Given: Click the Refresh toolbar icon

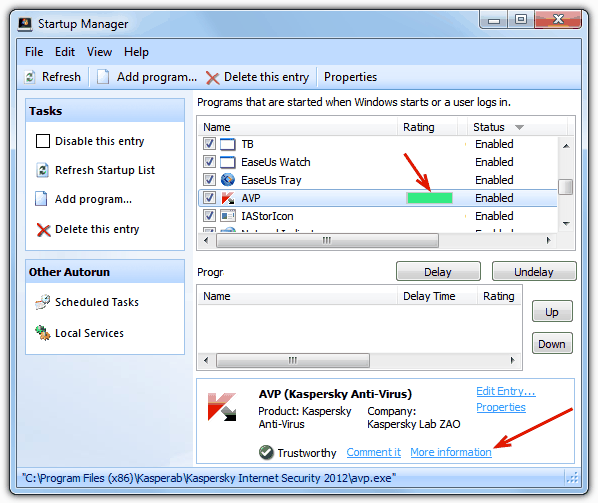Looking at the screenshot, I should click(30, 77).
